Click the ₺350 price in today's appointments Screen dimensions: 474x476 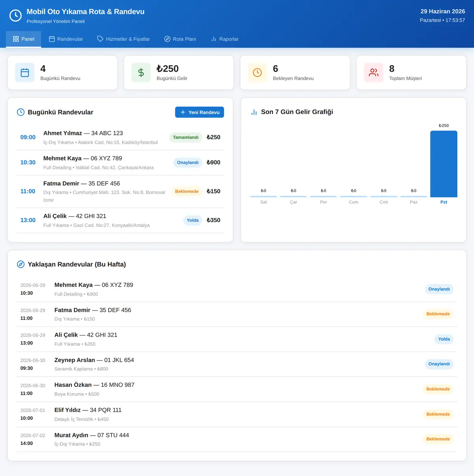(x=213, y=220)
